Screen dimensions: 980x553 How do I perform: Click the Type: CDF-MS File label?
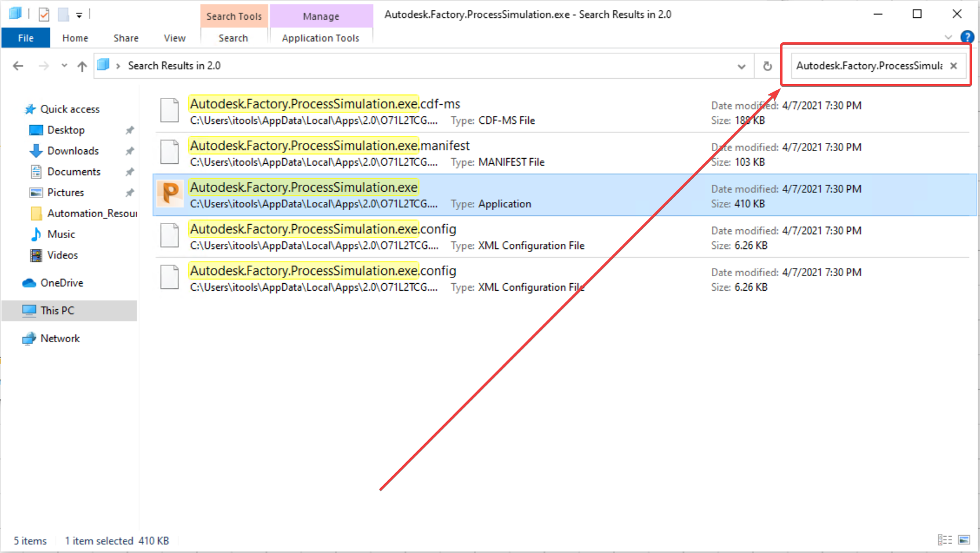(493, 120)
